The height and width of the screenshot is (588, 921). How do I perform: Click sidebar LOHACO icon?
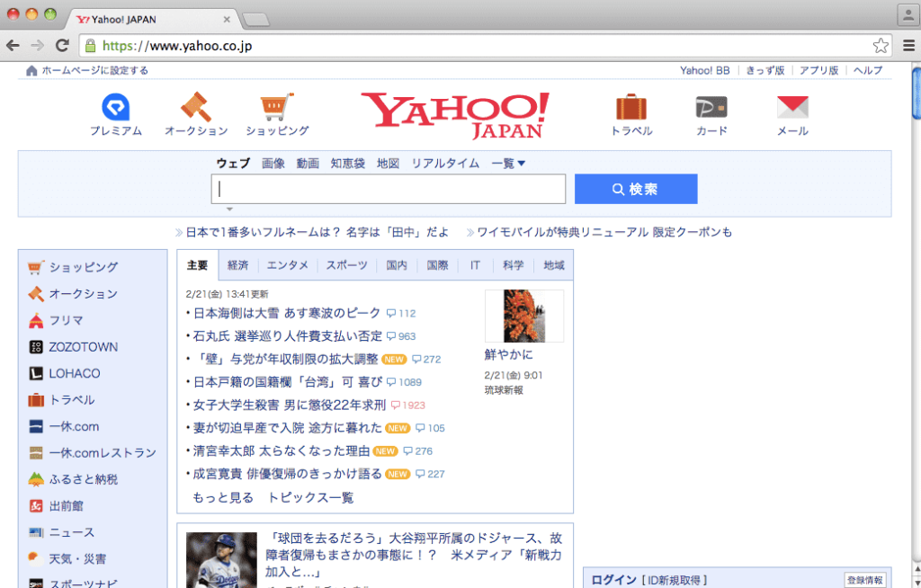[36, 374]
